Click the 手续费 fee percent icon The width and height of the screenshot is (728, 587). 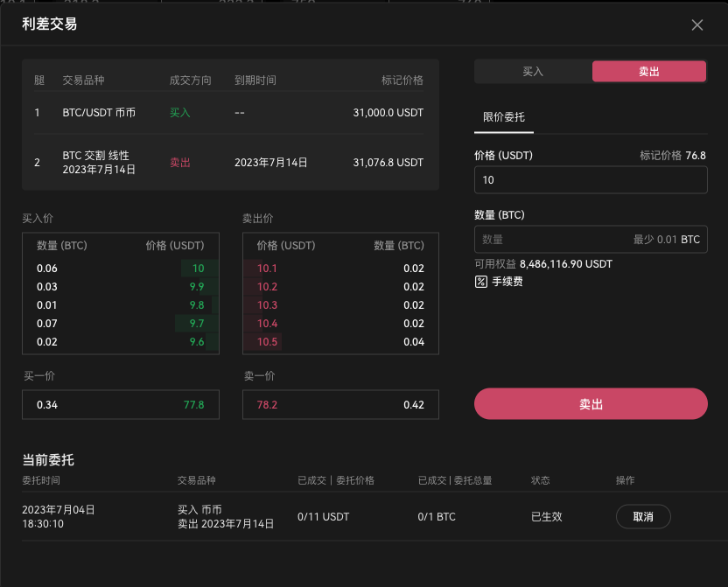(480, 282)
